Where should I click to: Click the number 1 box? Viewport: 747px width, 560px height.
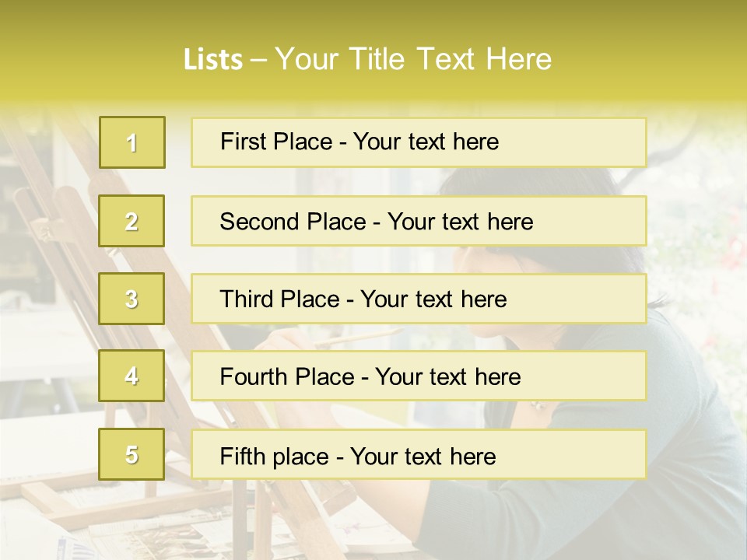click(x=132, y=142)
